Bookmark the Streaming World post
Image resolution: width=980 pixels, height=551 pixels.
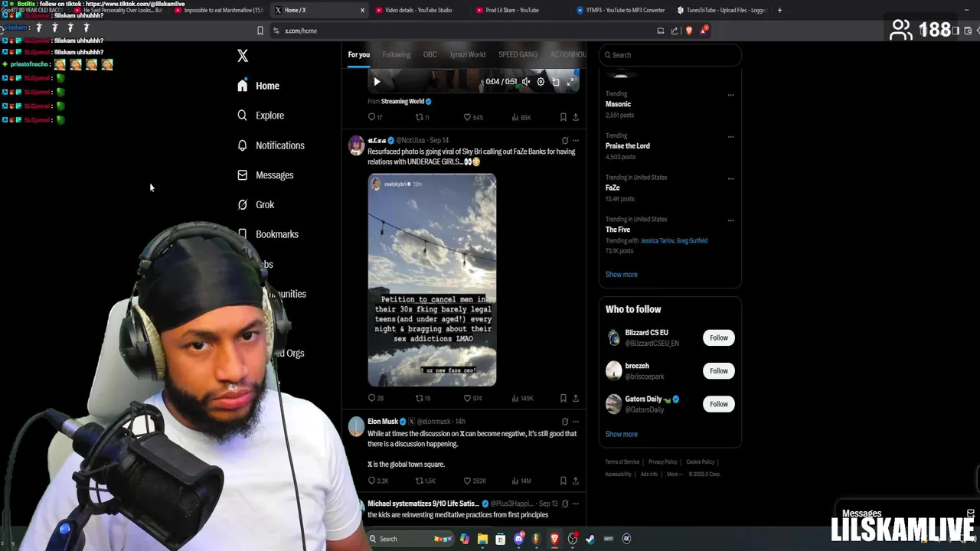[563, 117]
